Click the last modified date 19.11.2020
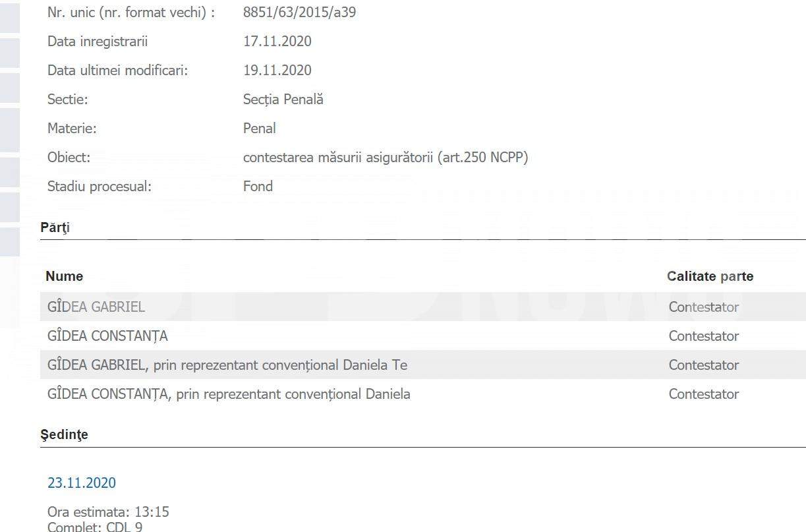 (x=277, y=70)
